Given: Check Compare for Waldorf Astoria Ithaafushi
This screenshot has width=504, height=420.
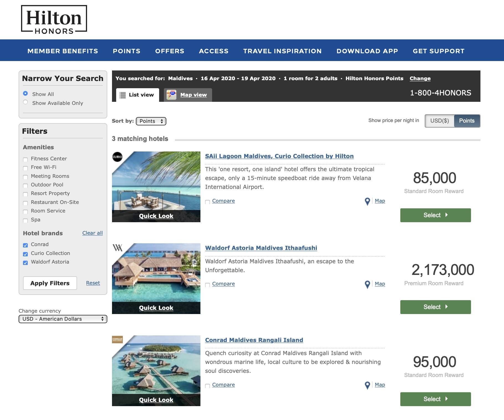Looking at the screenshot, I should (x=207, y=285).
